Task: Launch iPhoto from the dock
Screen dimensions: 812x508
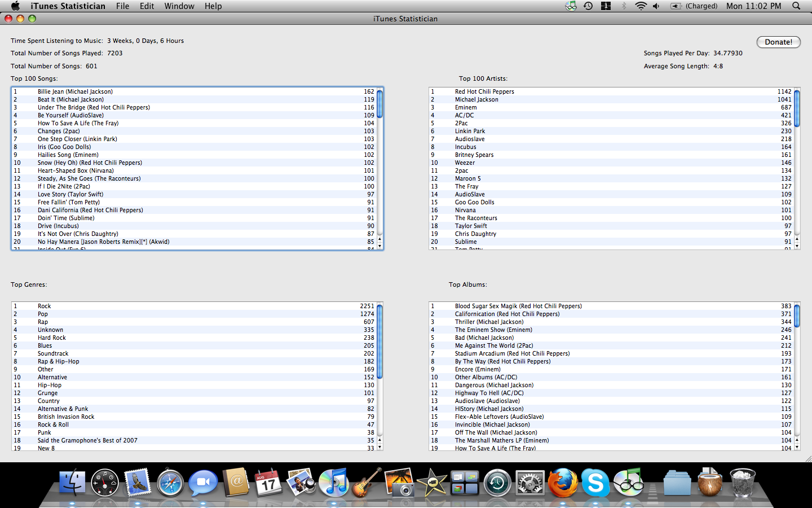Action: point(399,482)
